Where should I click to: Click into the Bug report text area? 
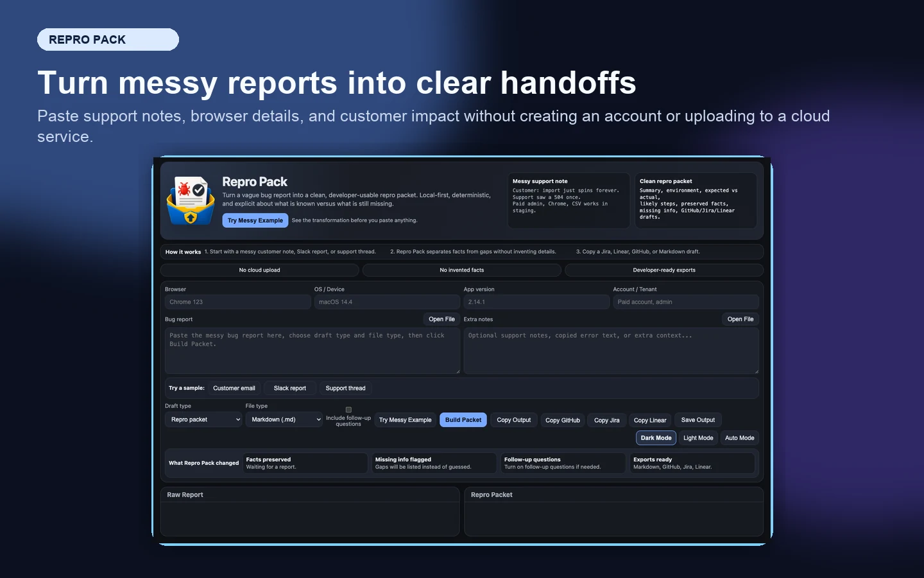(312, 351)
